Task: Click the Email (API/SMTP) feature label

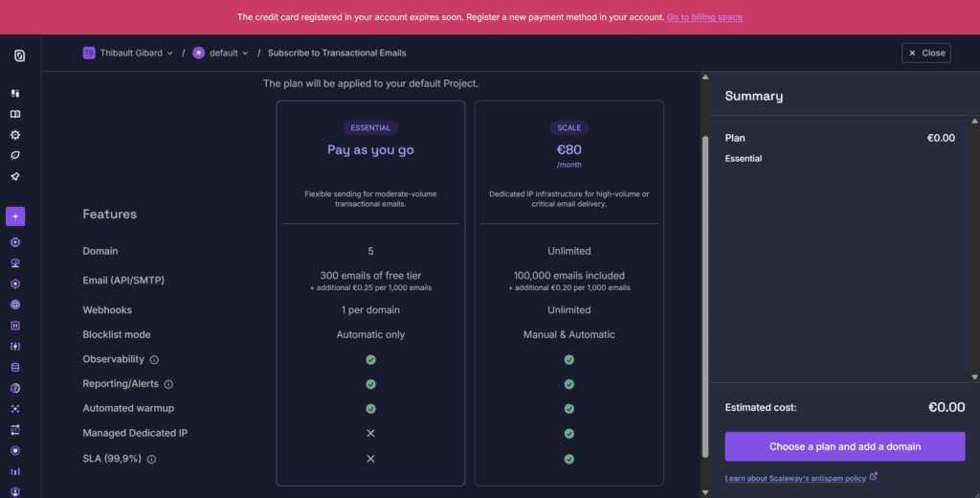Action: click(x=123, y=281)
